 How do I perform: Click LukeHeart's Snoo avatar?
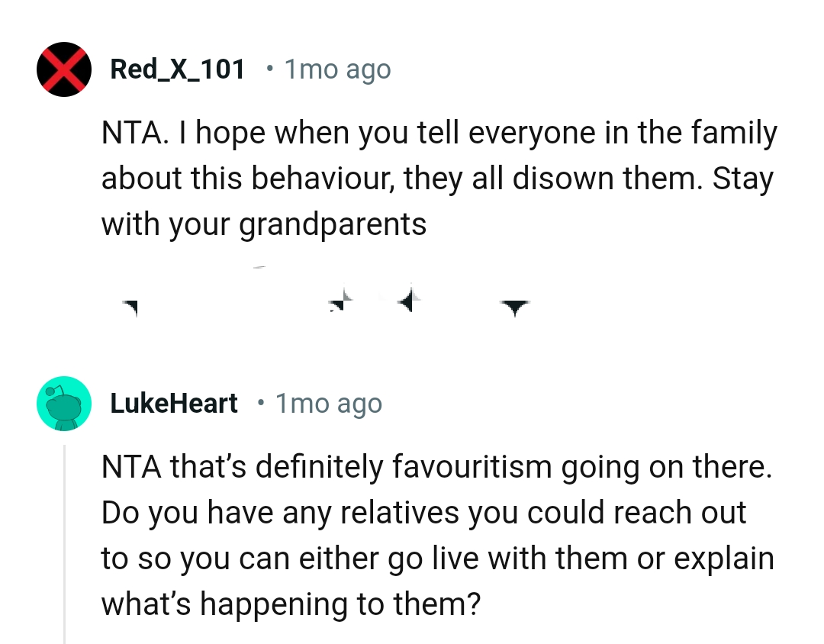click(x=63, y=403)
